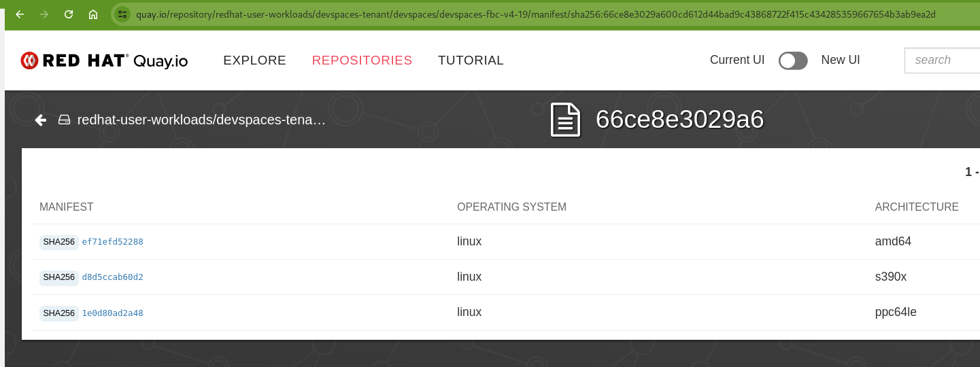The image size is (980, 367).
Task: Click the New UI label
Action: point(840,60)
